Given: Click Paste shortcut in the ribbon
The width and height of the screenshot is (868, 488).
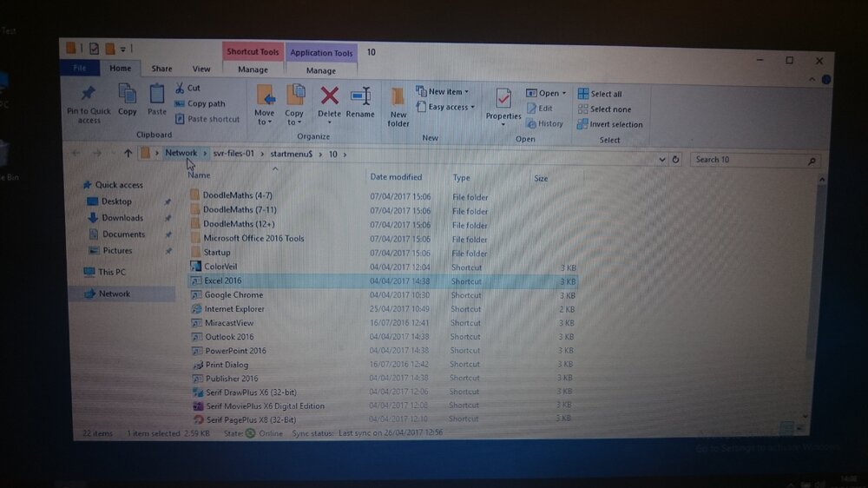Looking at the screenshot, I should tap(207, 119).
